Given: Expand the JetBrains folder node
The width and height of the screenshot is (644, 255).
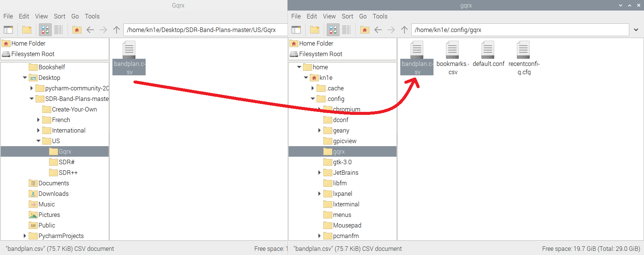Looking at the screenshot, I should click(320, 173).
